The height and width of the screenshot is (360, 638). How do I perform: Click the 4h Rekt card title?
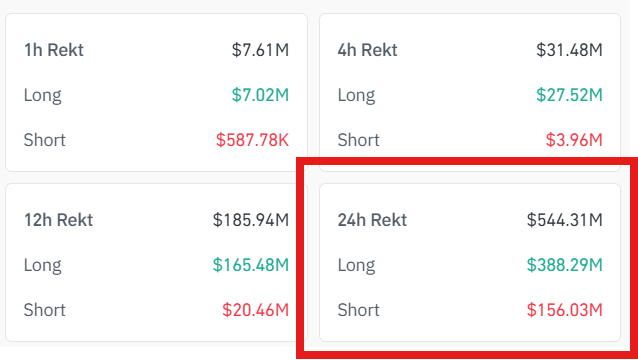tap(367, 50)
